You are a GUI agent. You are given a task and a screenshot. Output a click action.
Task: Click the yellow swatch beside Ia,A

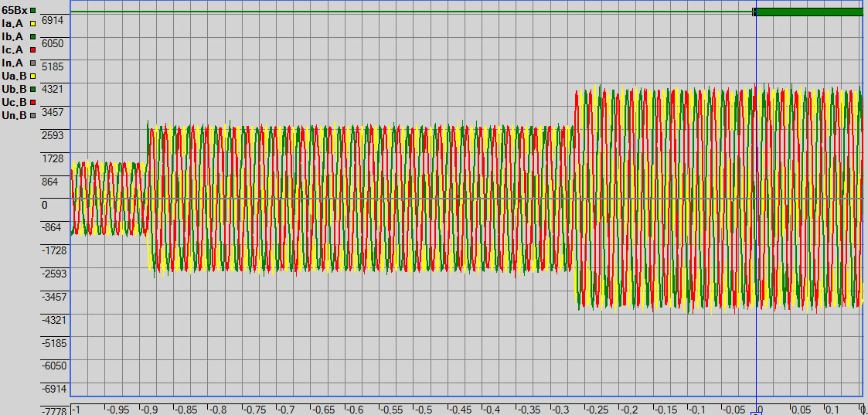pyautogui.click(x=32, y=23)
